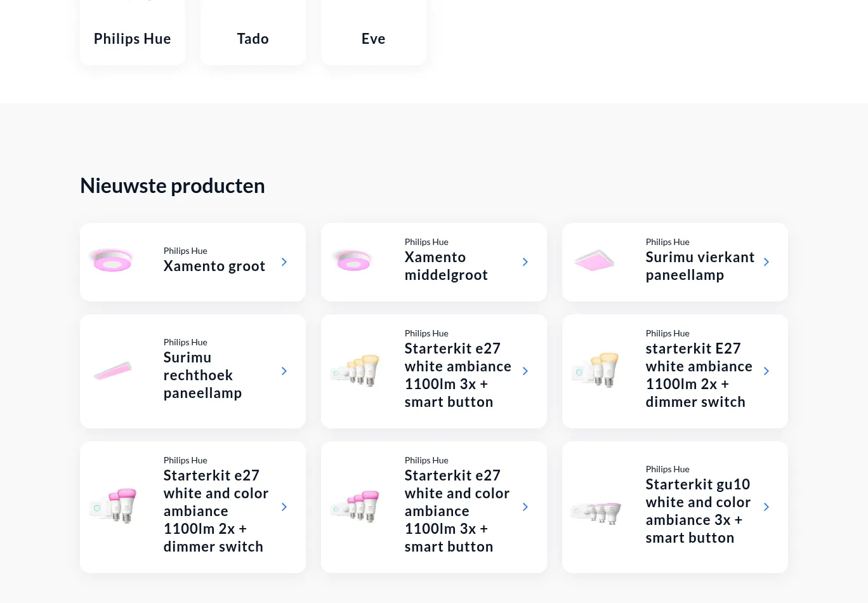Open the Surimu rechthoek paneellamp title link

tap(202, 375)
